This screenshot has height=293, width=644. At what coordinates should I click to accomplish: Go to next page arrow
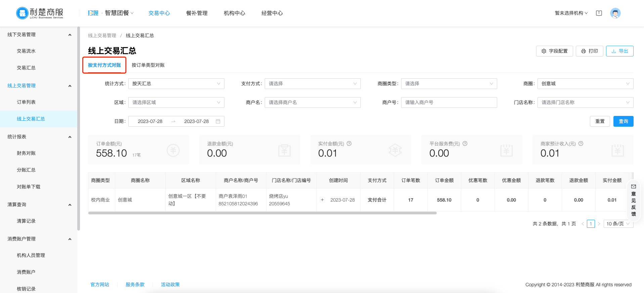(x=599, y=224)
